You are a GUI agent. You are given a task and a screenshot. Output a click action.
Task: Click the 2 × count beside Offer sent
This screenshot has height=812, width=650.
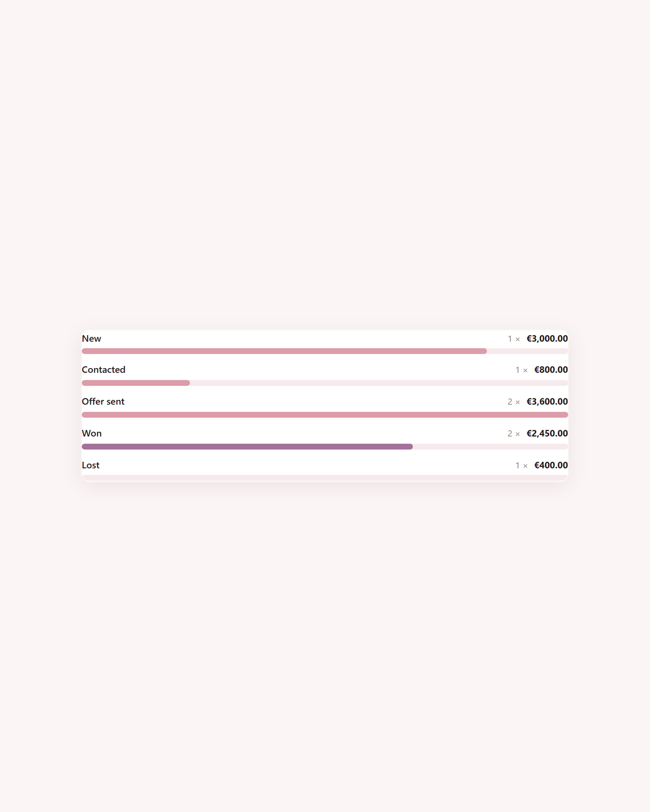[x=513, y=402]
